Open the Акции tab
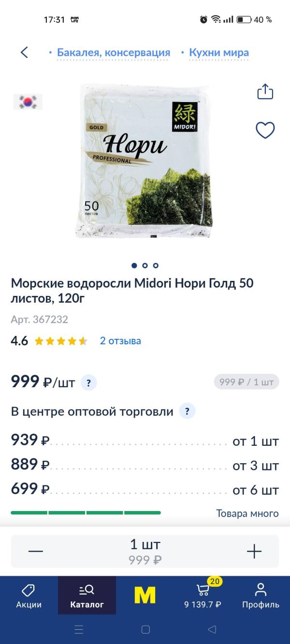290x644 pixels. (29, 596)
